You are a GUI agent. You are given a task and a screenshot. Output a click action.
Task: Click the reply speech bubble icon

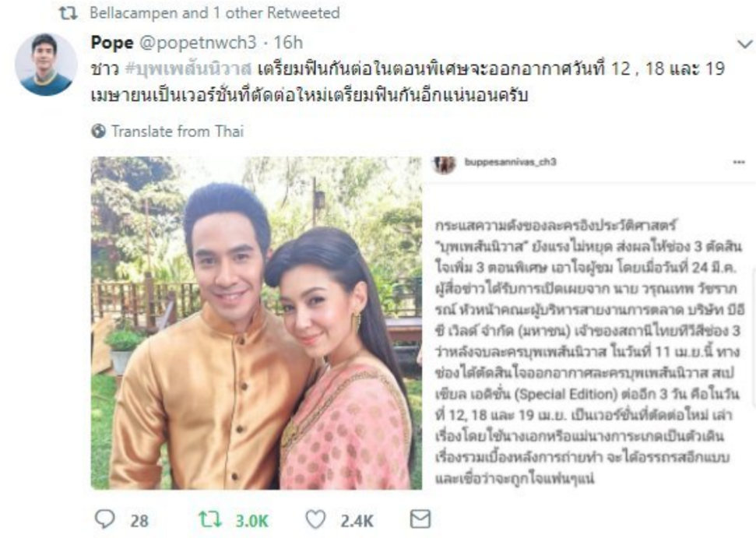coord(104,519)
